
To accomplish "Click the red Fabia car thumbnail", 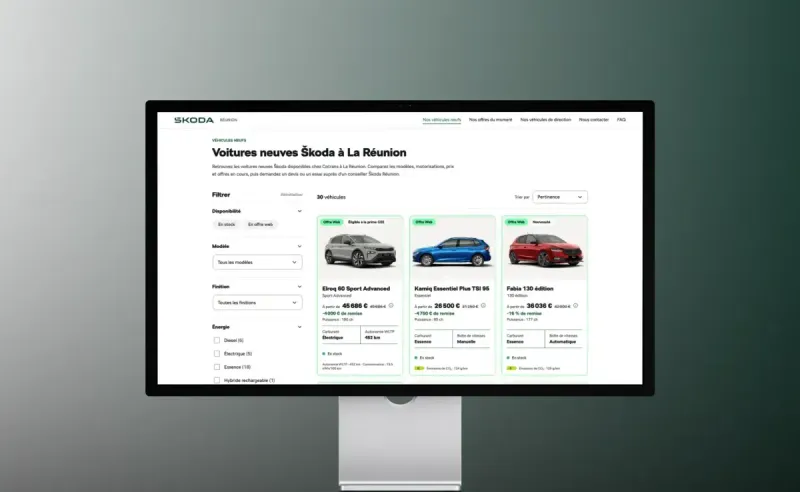I will pyautogui.click(x=545, y=250).
